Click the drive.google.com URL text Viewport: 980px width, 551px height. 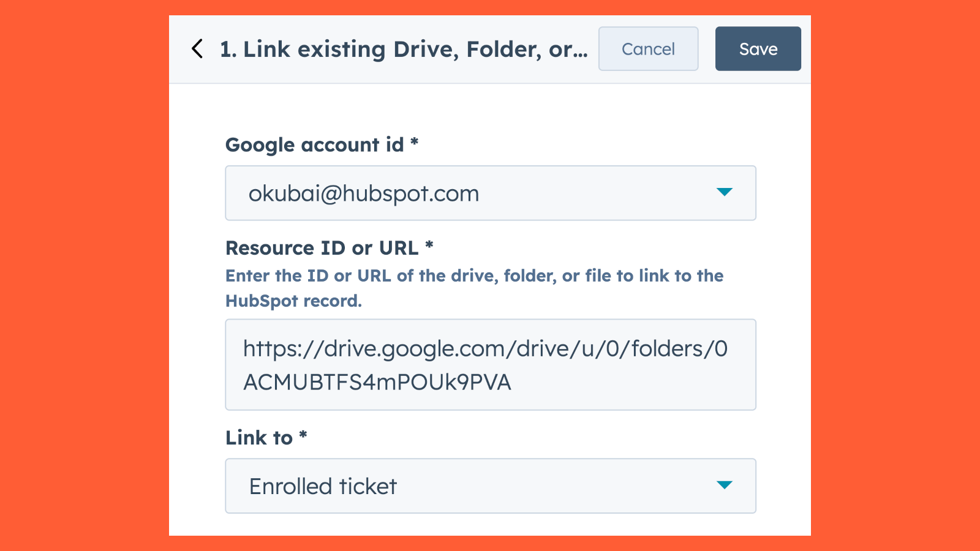484,348
